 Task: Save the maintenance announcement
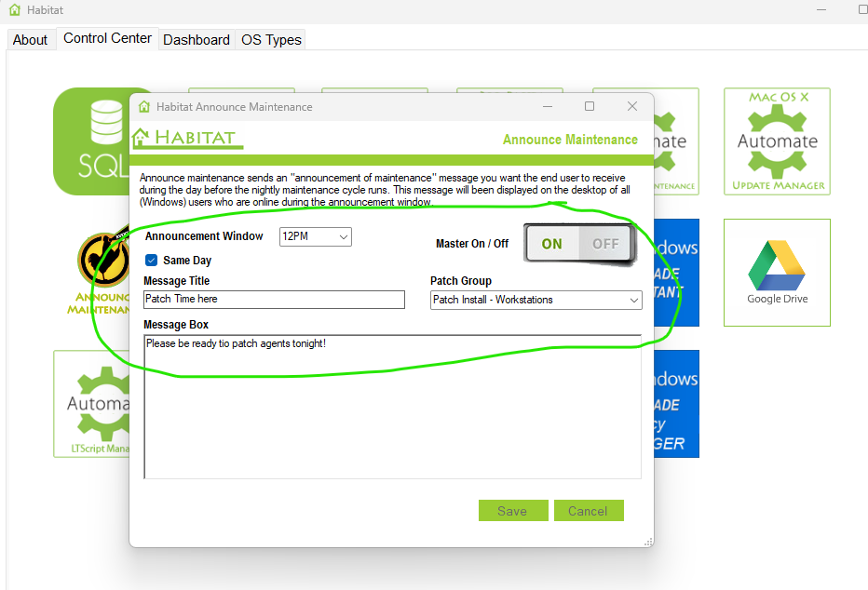point(513,510)
